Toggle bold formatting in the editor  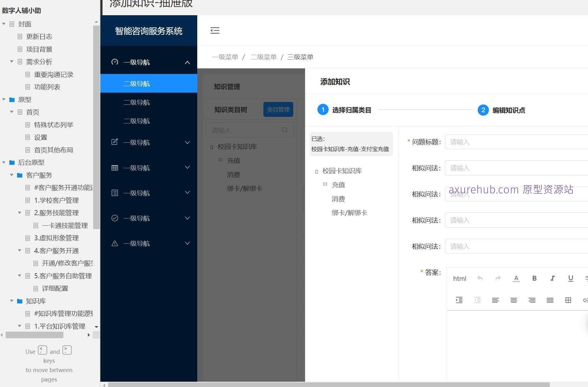click(534, 278)
